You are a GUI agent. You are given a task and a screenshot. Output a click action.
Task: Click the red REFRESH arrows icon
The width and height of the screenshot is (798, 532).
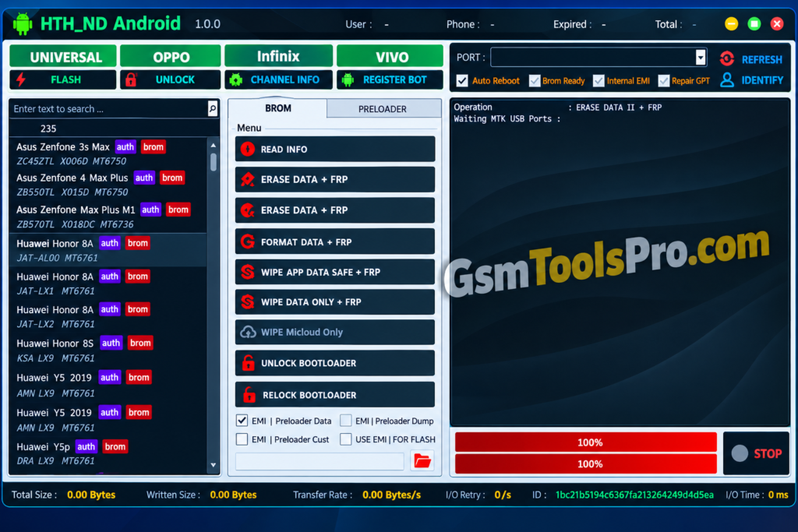(x=727, y=59)
